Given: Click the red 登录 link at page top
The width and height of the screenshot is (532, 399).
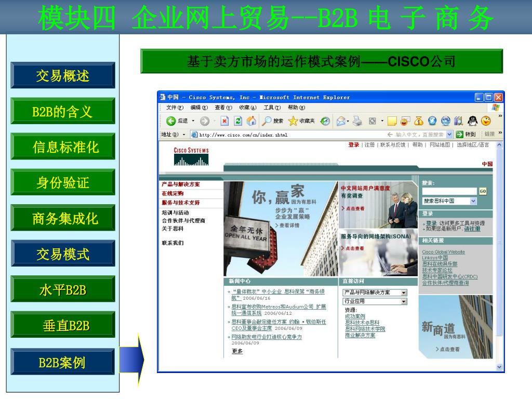Looking at the screenshot, I should 353,145.
